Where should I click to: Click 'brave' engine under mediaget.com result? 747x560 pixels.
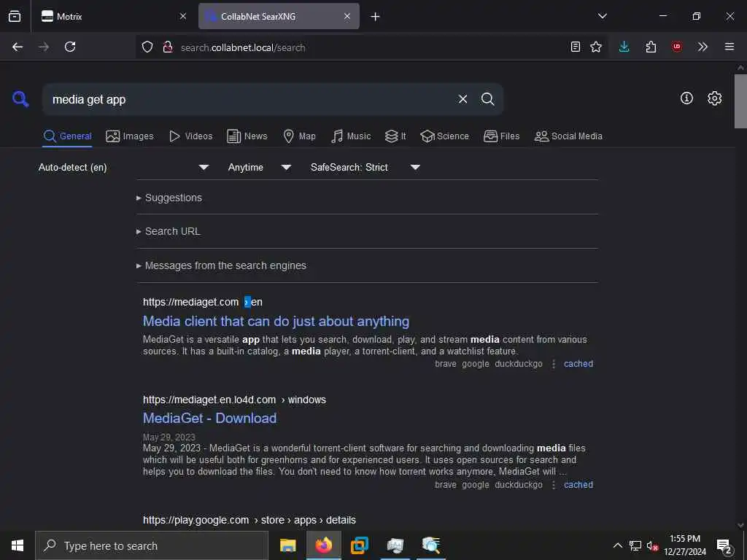(446, 364)
